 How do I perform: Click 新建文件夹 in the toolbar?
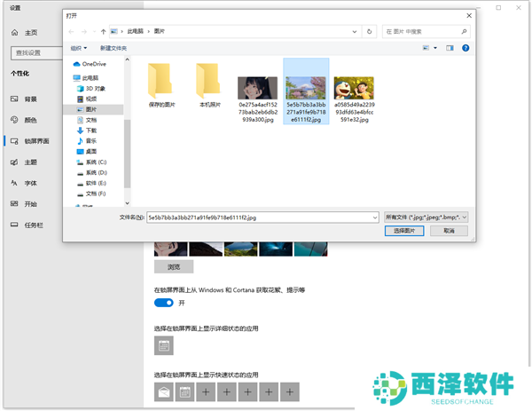(x=113, y=48)
